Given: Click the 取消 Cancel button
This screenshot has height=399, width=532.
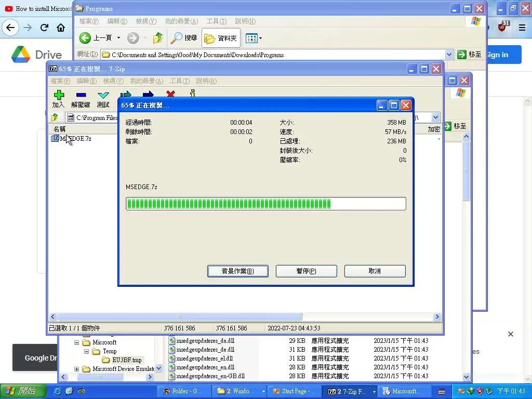Looking at the screenshot, I should click(375, 271).
